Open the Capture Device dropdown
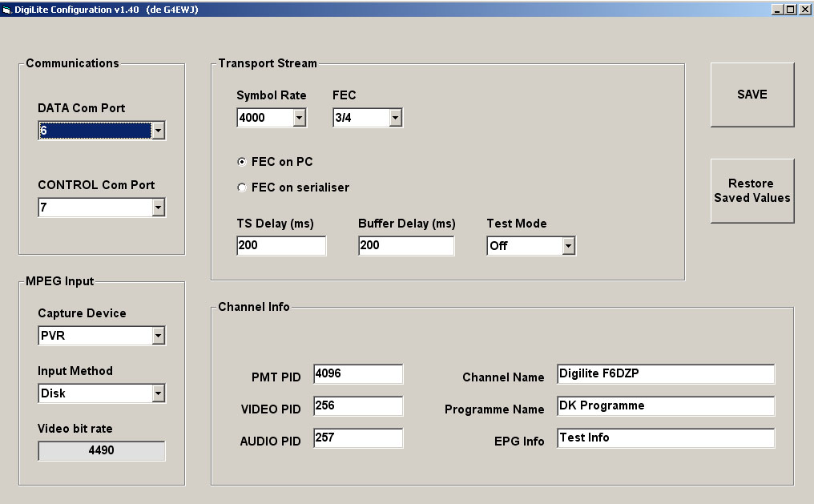Image resolution: width=814 pixels, height=504 pixels. 159,336
